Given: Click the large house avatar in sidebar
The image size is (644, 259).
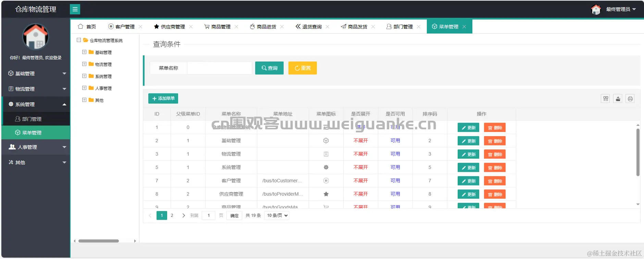Looking at the screenshot, I should (36, 36).
